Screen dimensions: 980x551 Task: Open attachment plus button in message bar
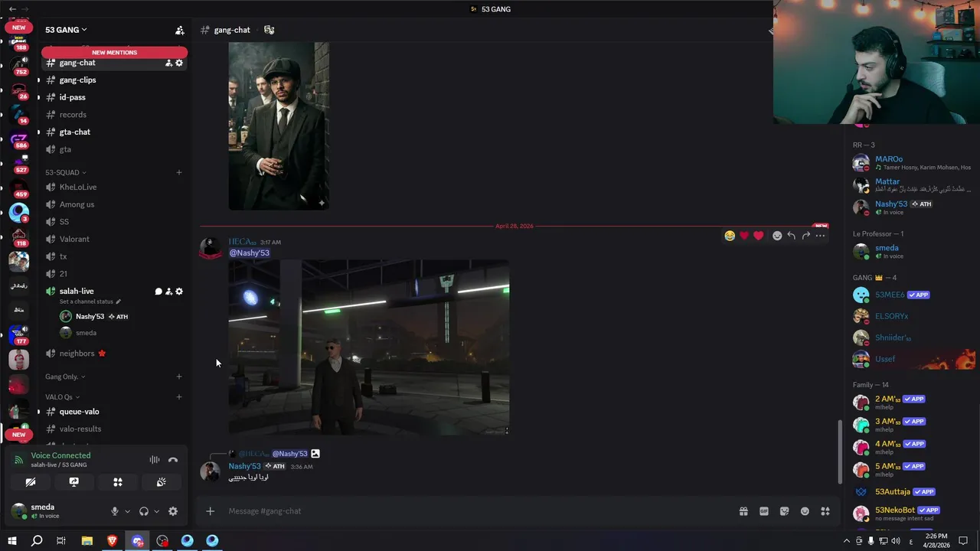[x=210, y=511]
